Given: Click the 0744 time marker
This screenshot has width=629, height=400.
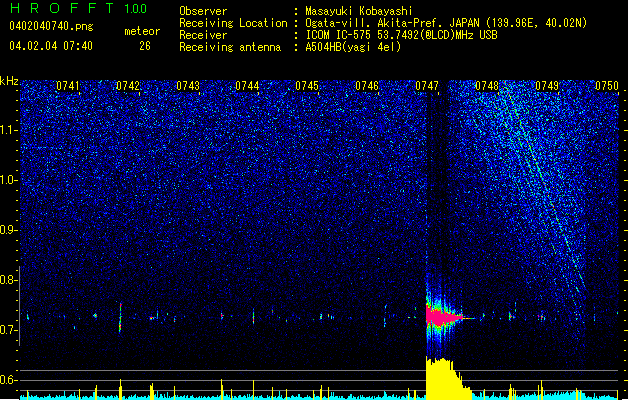Looking at the screenshot, I should (x=247, y=86).
